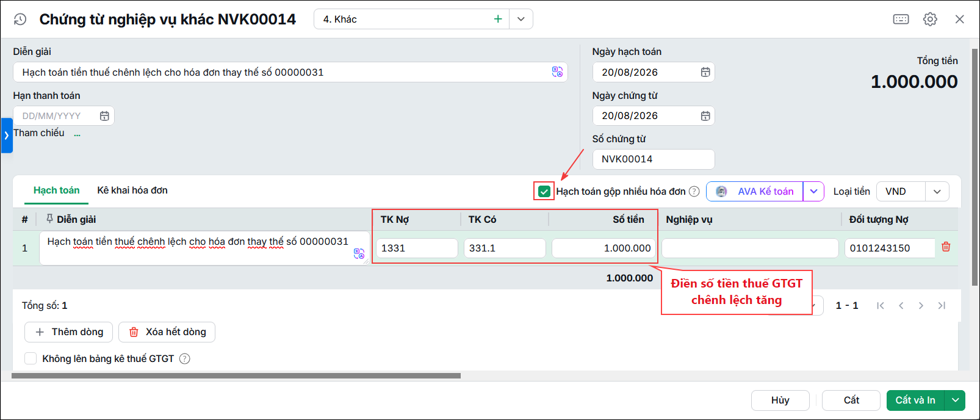980x420 pixels.
Task: Click the Đối tượng Nợ column header
Action: [x=879, y=220]
